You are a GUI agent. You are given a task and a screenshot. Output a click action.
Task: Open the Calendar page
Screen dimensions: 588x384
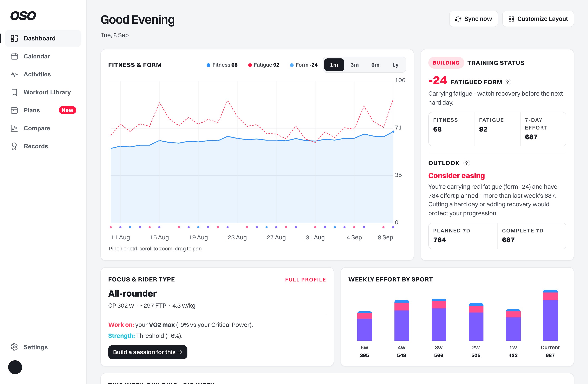[x=43, y=56]
